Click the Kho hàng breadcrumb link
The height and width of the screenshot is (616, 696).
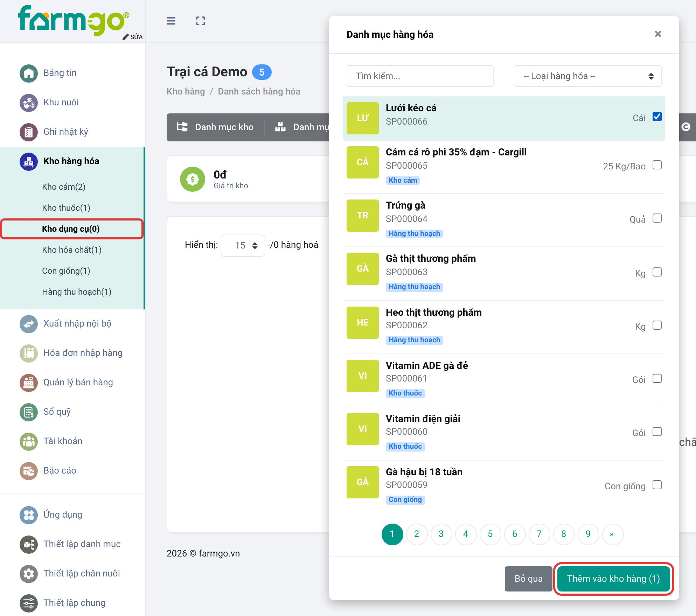[x=186, y=92]
